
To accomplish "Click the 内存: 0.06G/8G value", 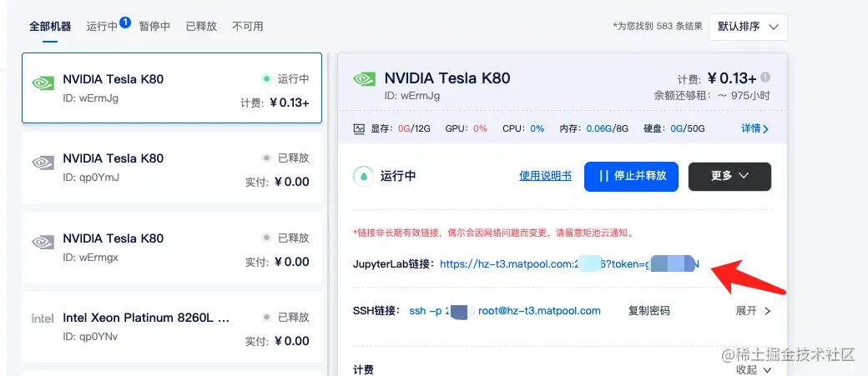I will [594, 129].
